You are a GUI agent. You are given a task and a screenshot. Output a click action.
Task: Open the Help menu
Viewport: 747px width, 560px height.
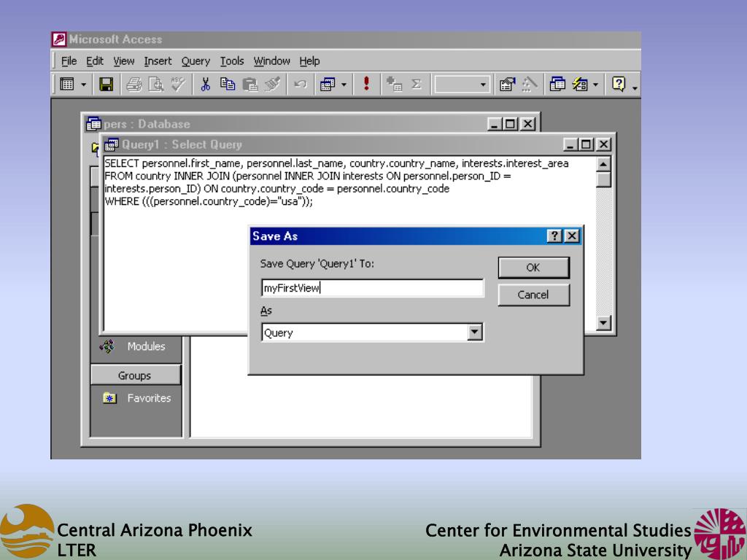click(309, 61)
